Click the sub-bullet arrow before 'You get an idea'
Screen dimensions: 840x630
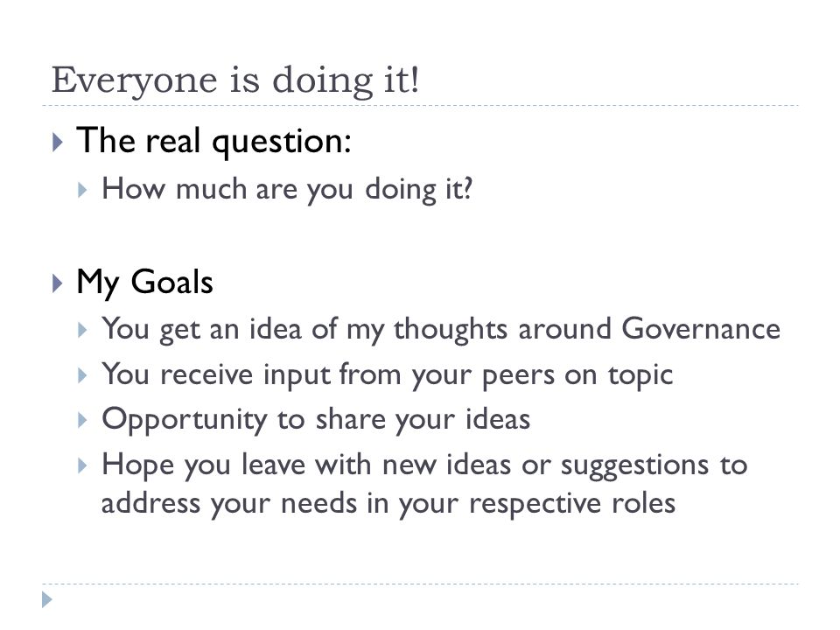coord(82,330)
